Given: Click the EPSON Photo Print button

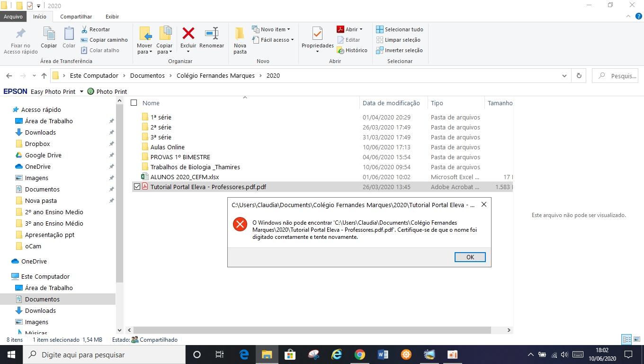Looking at the screenshot, I should (x=107, y=91).
